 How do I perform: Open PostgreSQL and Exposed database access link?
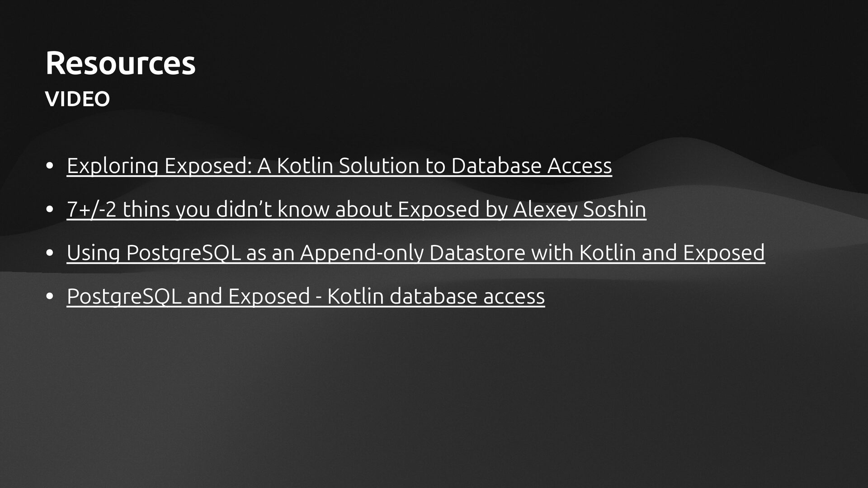click(x=306, y=296)
